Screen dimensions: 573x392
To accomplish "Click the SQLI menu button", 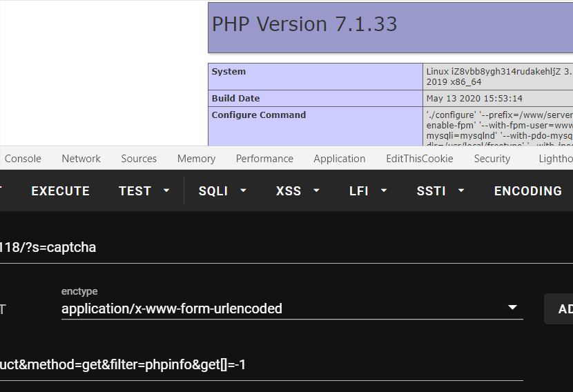I will point(213,190).
